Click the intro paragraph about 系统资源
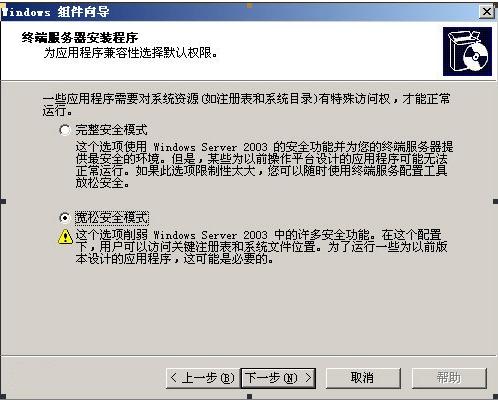The image size is (498, 400). [247, 104]
